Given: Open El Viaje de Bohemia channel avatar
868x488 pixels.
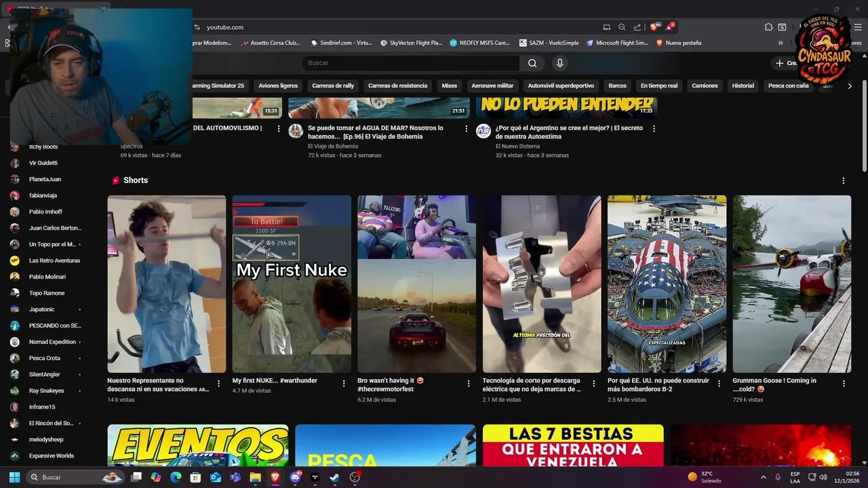Looking at the screenshot, I should pos(296,131).
